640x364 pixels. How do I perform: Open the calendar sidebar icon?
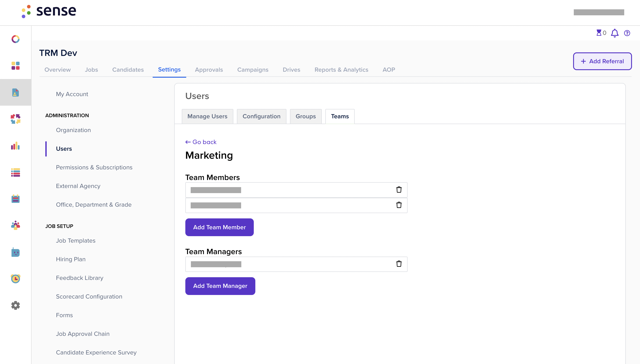coord(16,199)
